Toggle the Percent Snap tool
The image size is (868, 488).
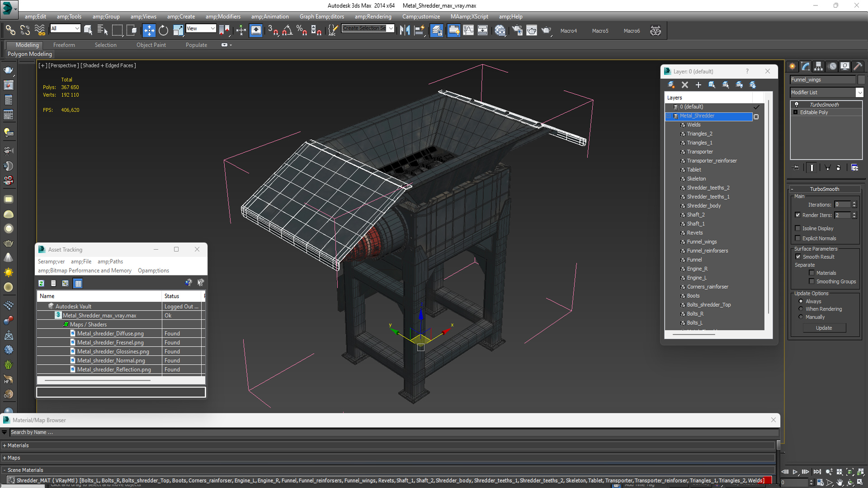(x=302, y=30)
